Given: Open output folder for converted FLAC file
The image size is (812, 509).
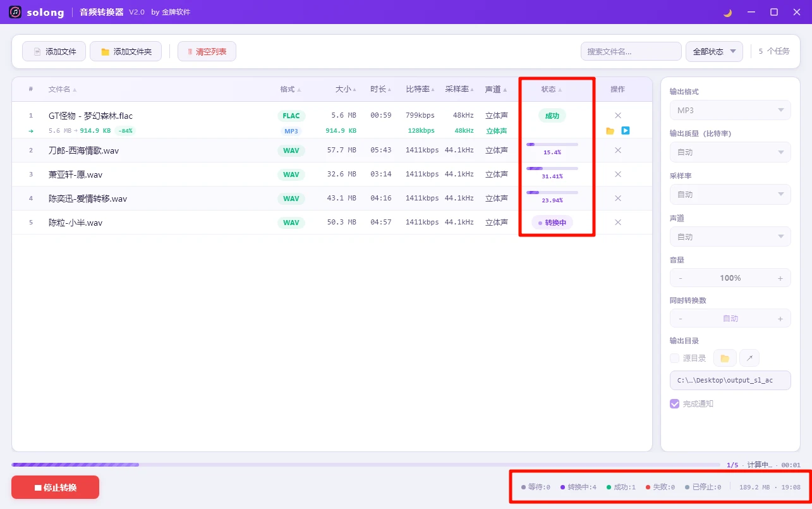Looking at the screenshot, I should [610, 131].
